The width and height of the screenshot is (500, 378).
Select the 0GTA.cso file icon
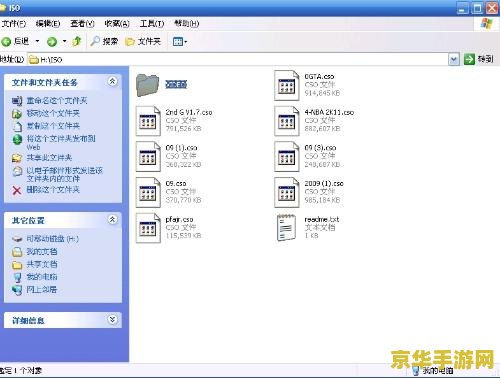tap(286, 85)
